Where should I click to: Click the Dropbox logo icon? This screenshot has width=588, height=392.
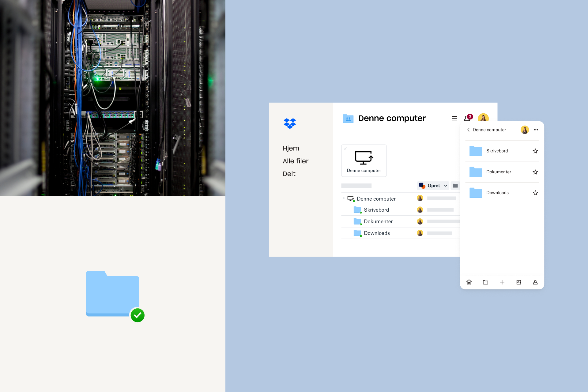tap(290, 123)
